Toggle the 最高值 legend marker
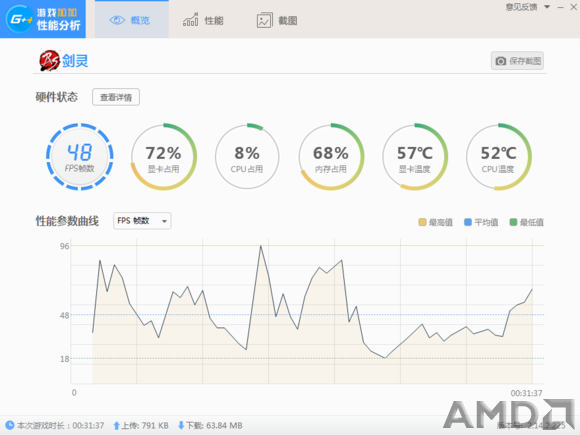Image resolution: width=580 pixels, height=435 pixels. (x=422, y=222)
